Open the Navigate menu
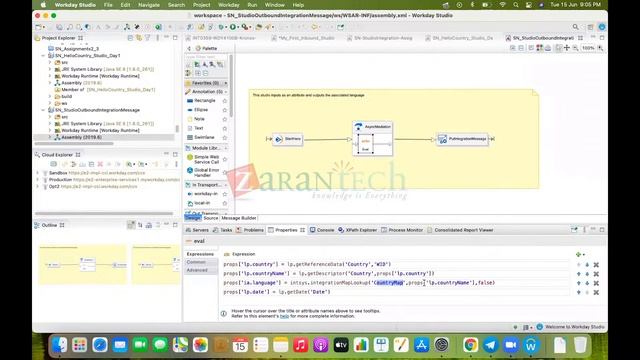Viewport: 640px width, 360px height. (x=149, y=5)
